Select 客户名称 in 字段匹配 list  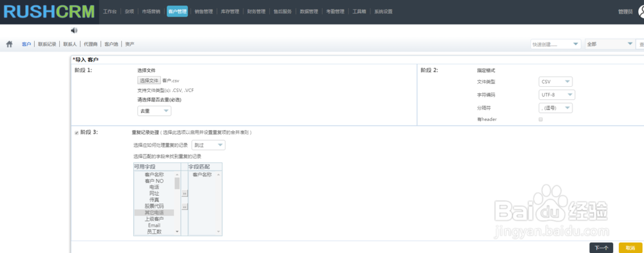(202, 174)
